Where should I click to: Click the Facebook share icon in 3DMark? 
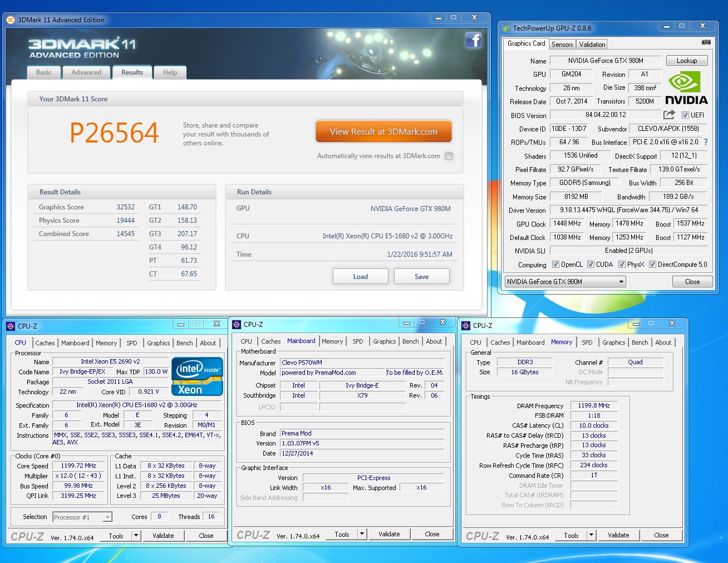[x=473, y=41]
